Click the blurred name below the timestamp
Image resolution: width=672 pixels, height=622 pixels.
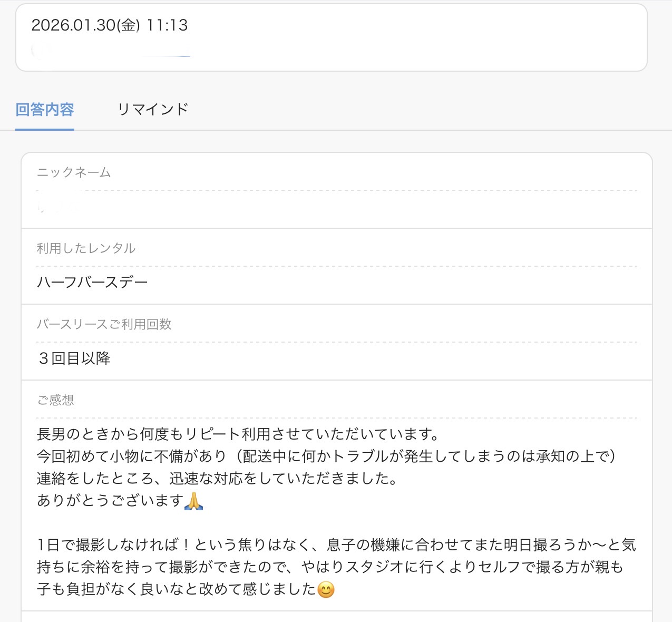(x=111, y=52)
